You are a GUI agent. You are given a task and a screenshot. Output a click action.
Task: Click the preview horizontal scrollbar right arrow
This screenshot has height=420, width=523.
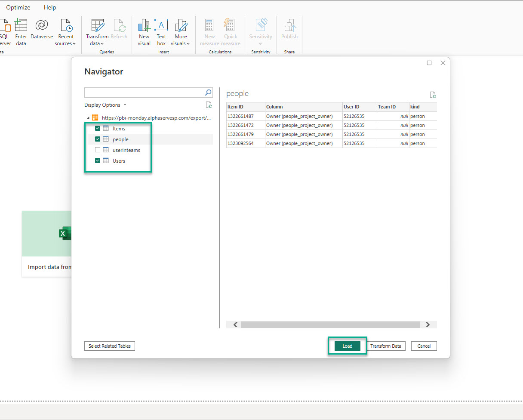pos(428,325)
